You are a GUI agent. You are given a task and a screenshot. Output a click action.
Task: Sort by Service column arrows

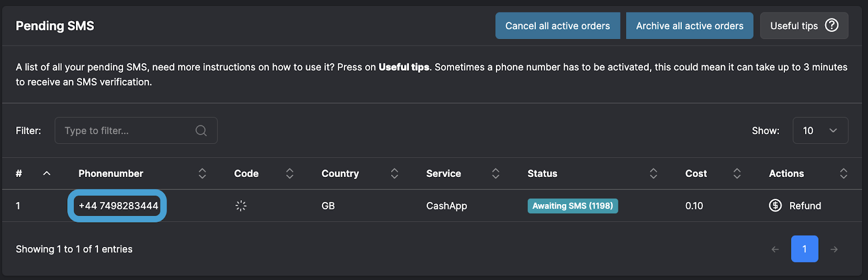point(495,174)
